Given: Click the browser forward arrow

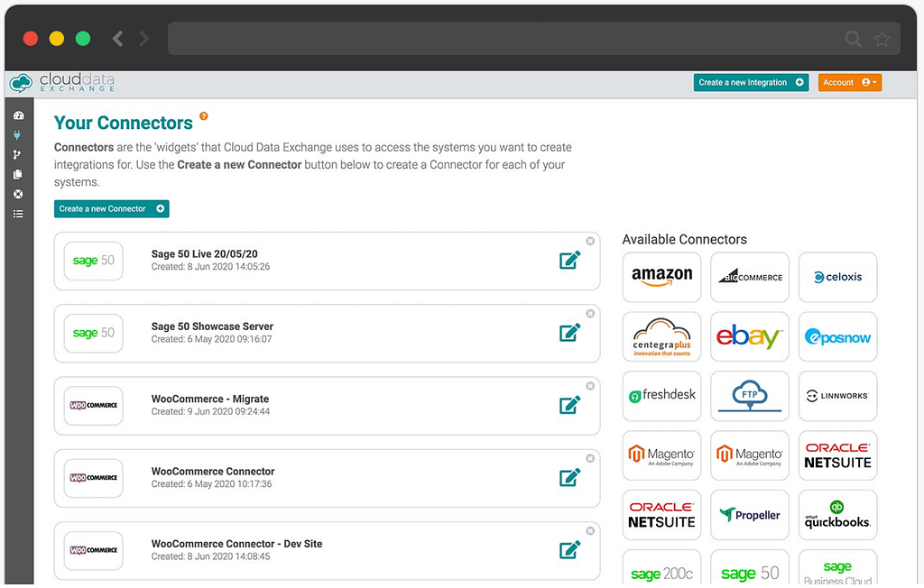Looking at the screenshot, I should point(143,38).
